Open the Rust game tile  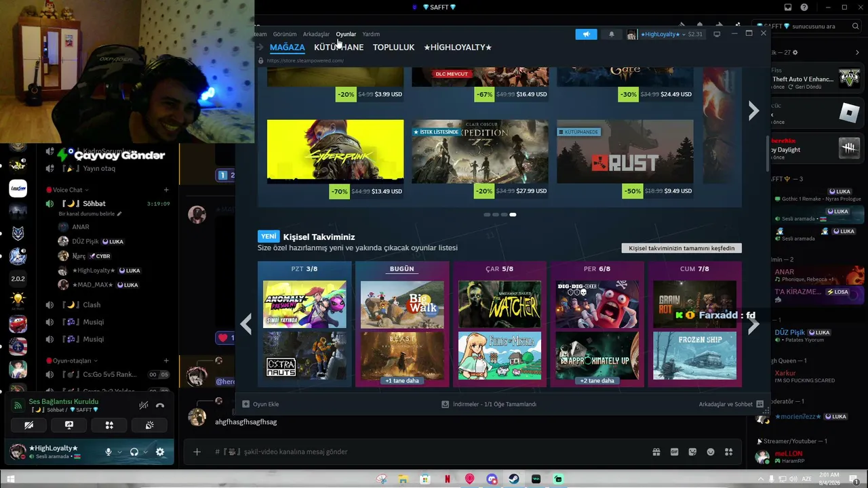(x=625, y=152)
